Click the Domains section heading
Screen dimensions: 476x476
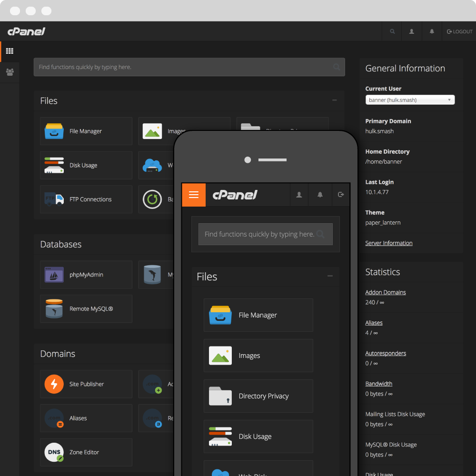[x=58, y=354]
